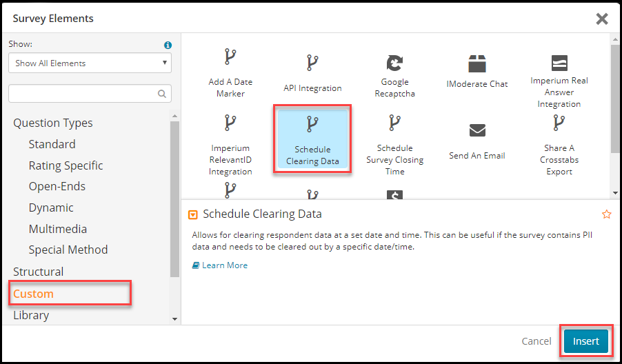Open the Custom category

point(33,294)
